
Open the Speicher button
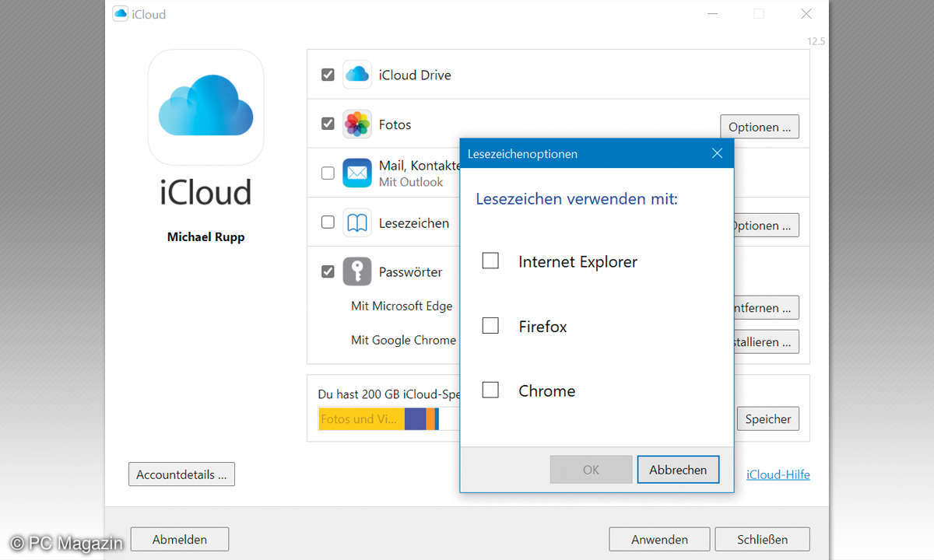click(x=768, y=418)
